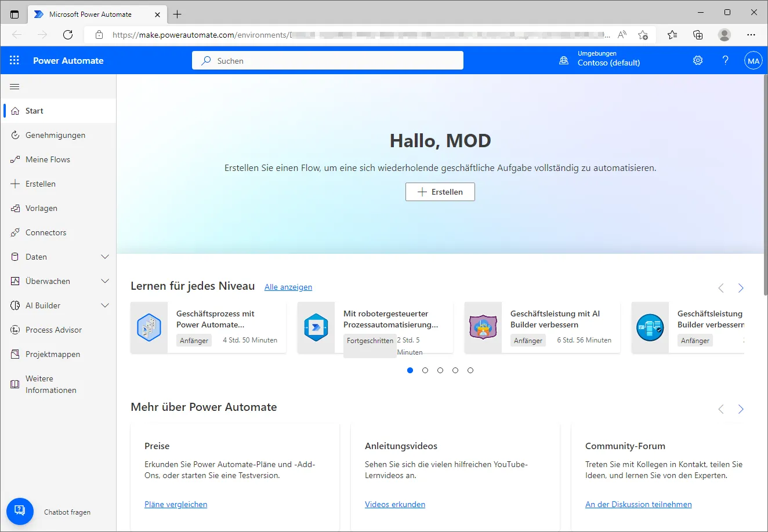
Task: Click Geschäftsprozess mit Power Automate course icon
Action: 149,327
